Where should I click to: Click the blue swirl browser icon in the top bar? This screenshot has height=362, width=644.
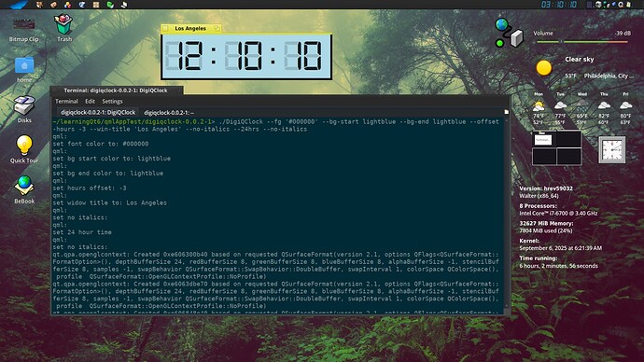82,5
